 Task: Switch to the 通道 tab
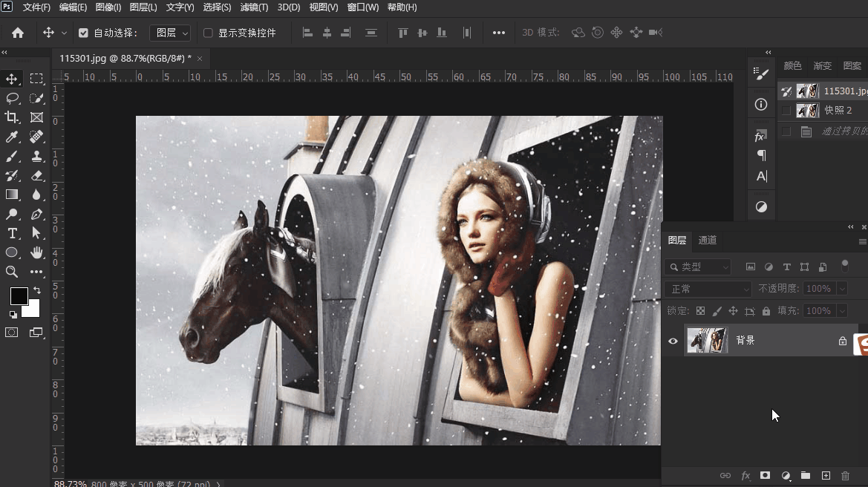click(x=708, y=241)
